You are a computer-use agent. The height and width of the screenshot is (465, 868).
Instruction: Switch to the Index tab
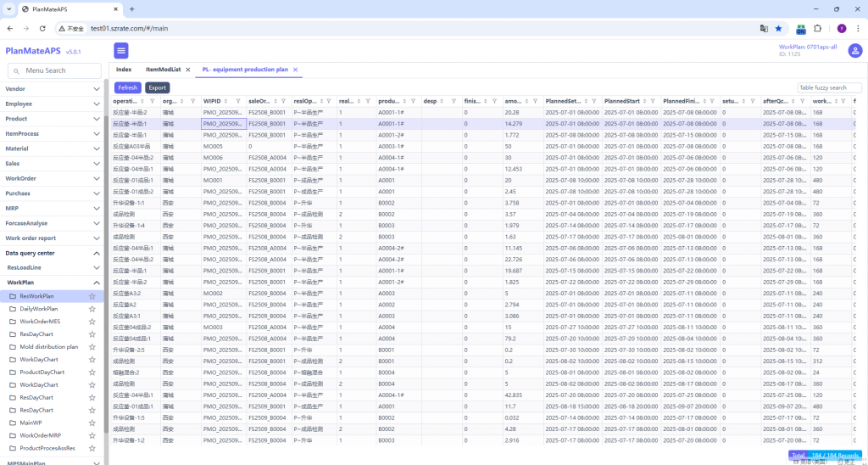tap(124, 70)
